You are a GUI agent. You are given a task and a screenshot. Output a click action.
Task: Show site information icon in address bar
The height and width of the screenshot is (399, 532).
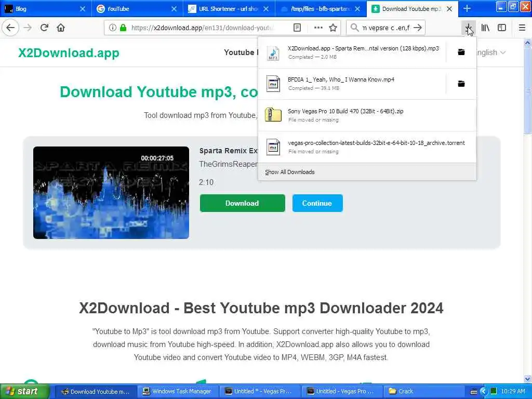pos(113,28)
